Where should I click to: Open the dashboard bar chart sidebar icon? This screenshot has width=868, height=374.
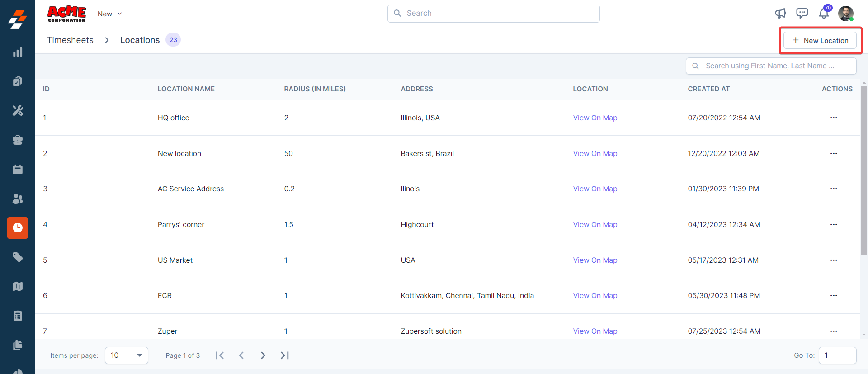(18, 52)
